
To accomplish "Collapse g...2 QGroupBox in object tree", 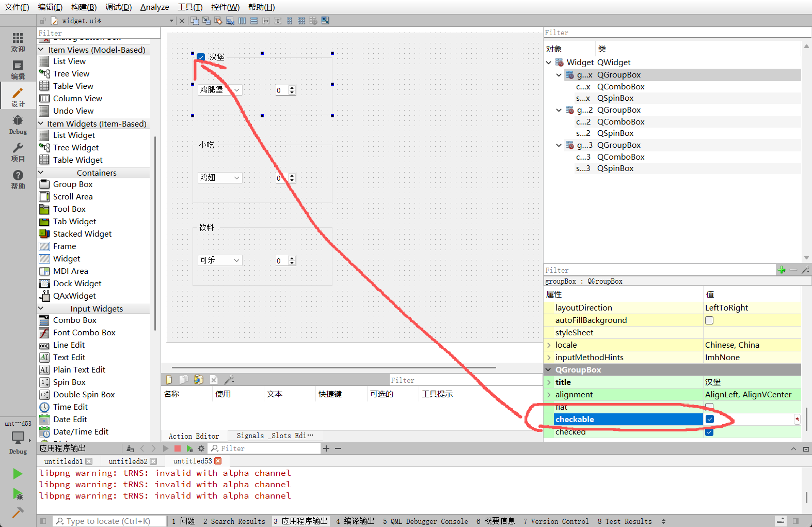I will click(559, 110).
